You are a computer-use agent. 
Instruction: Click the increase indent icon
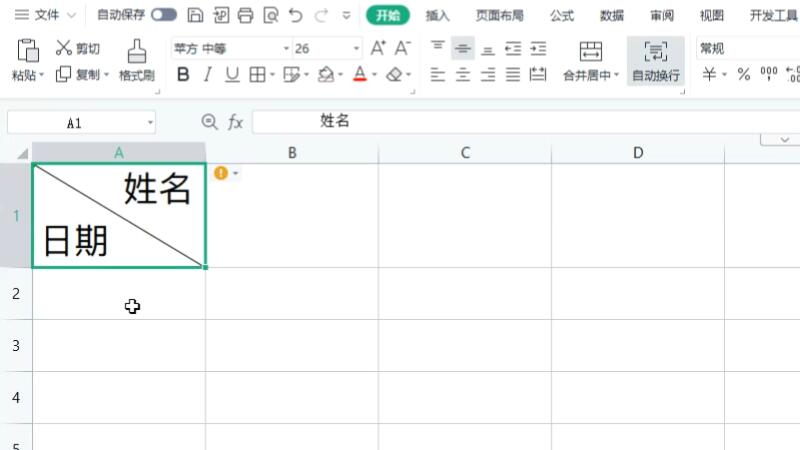538,48
